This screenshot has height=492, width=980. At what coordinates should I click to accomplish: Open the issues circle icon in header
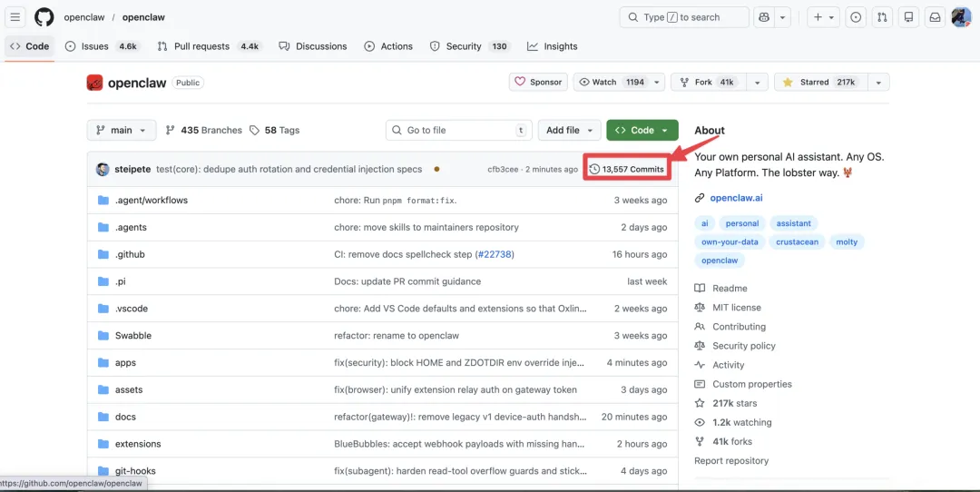857,17
